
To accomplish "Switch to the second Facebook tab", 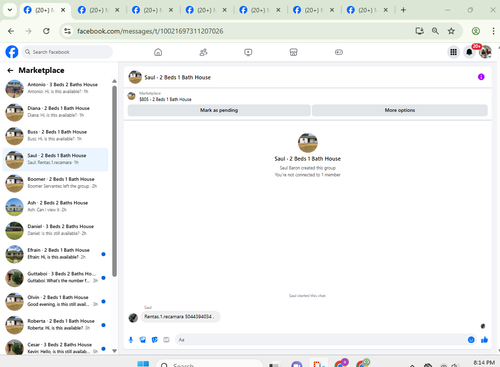I will coord(99,10).
